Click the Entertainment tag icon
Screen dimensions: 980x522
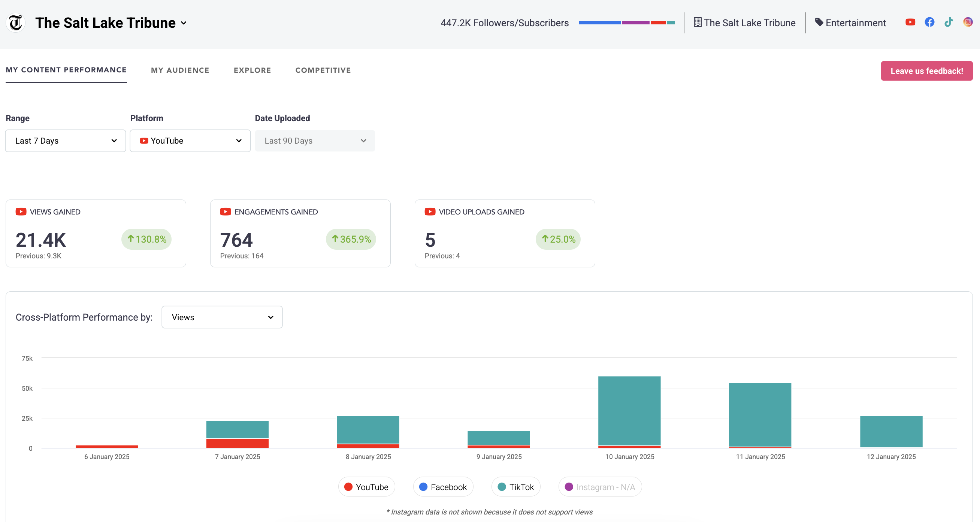tap(819, 22)
